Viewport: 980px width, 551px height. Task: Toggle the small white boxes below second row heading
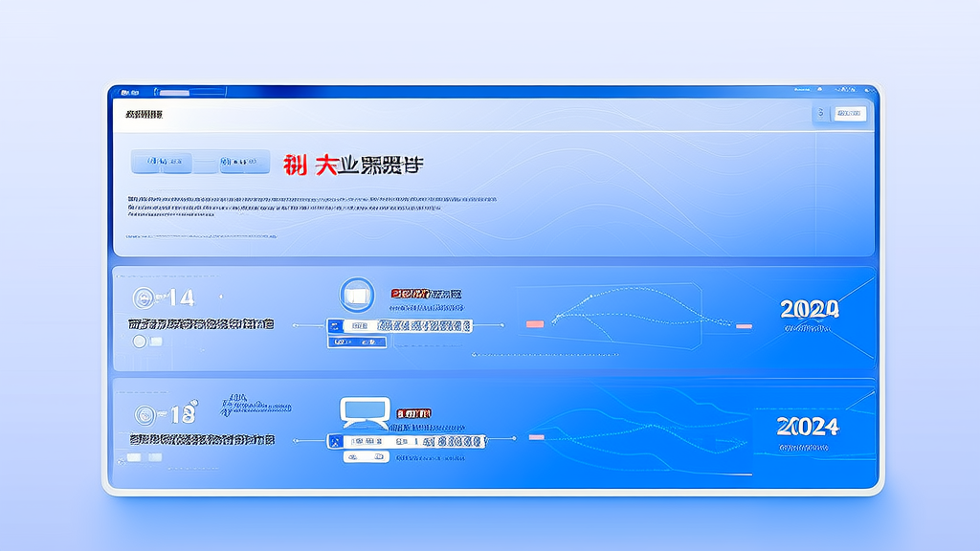pyautogui.click(x=145, y=457)
